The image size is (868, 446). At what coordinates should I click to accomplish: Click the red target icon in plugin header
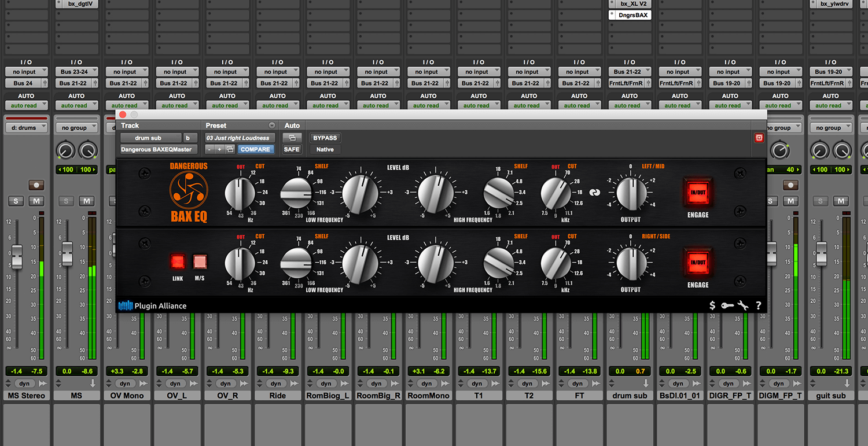click(x=759, y=138)
